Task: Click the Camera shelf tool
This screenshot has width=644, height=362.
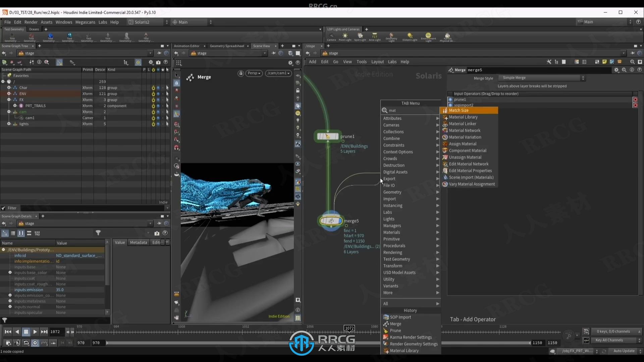Action: [331, 37]
